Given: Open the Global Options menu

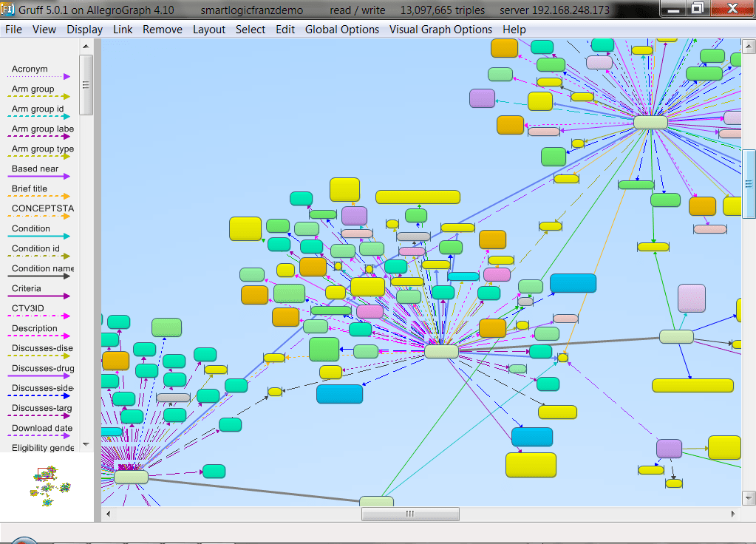Looking at the screenshot, I should click(x=342, y=30).
